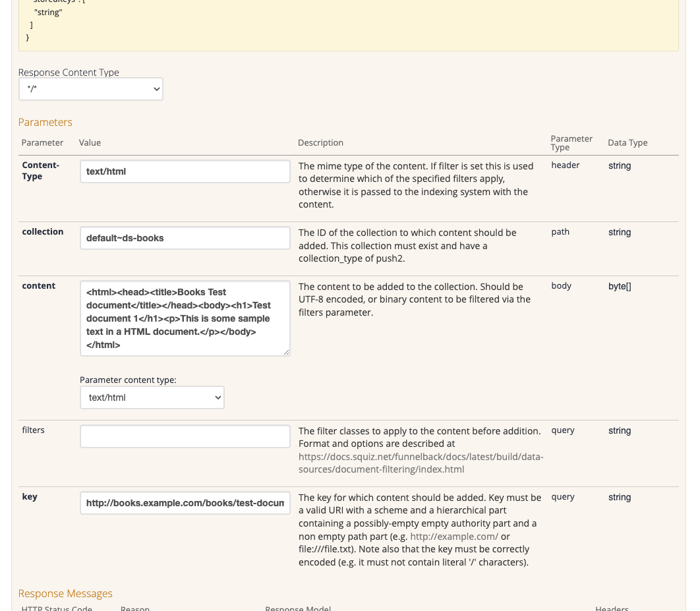Click the key URL input field
This screenshot has width=700, height=611.
click(x=185, y=503)
